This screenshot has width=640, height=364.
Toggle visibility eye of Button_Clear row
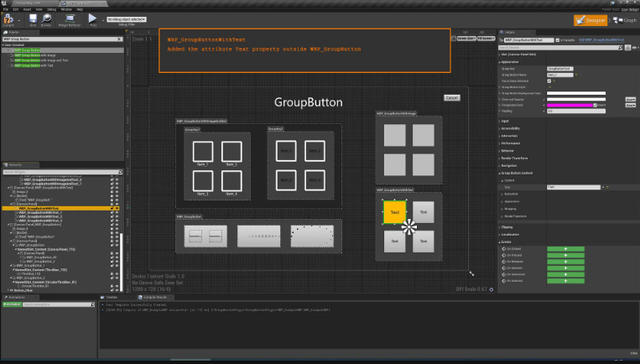tap(117, 289)
